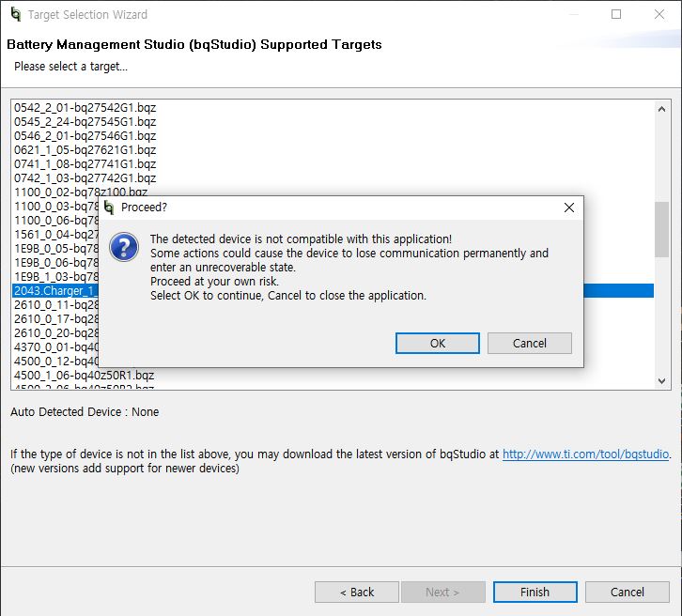Select 4500_1_06-bq40z50R1.bqz target
682x616 pixels.
click(x=84, y=376)
